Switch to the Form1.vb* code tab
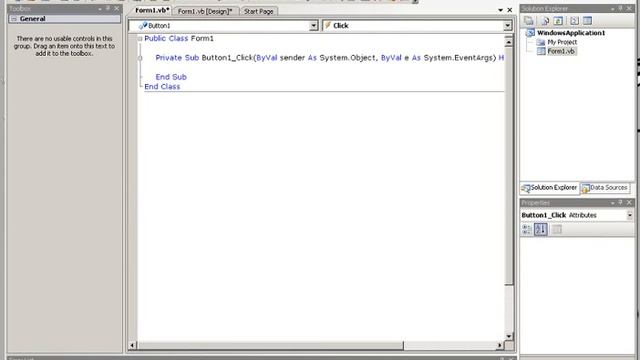Screen dimensions: 640x360 pos(152,10)
